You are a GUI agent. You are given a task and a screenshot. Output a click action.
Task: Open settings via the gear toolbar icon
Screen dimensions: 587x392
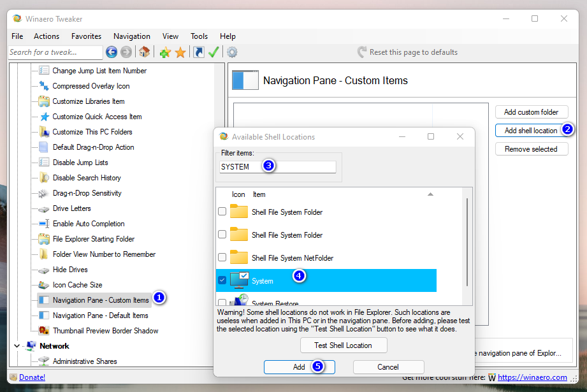tap(232, 52)
